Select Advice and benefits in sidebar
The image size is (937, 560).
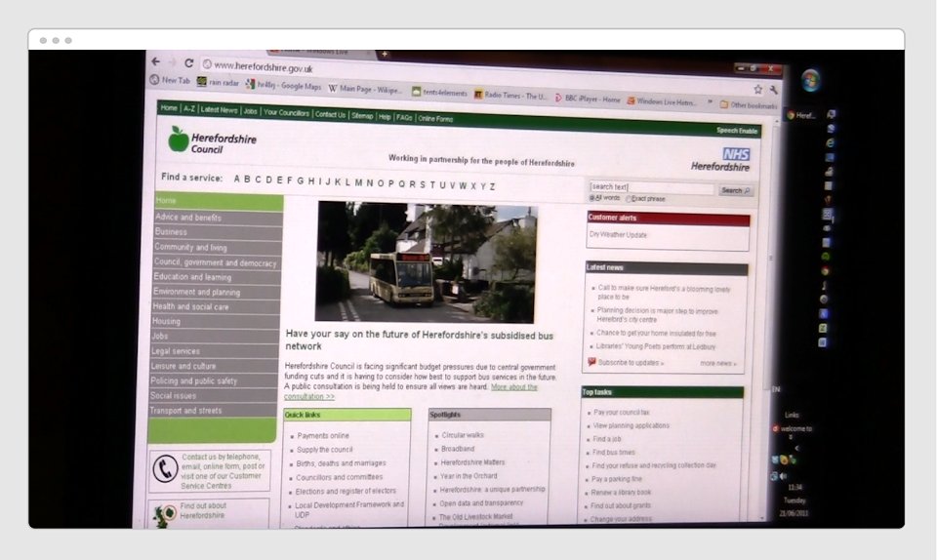218,218
